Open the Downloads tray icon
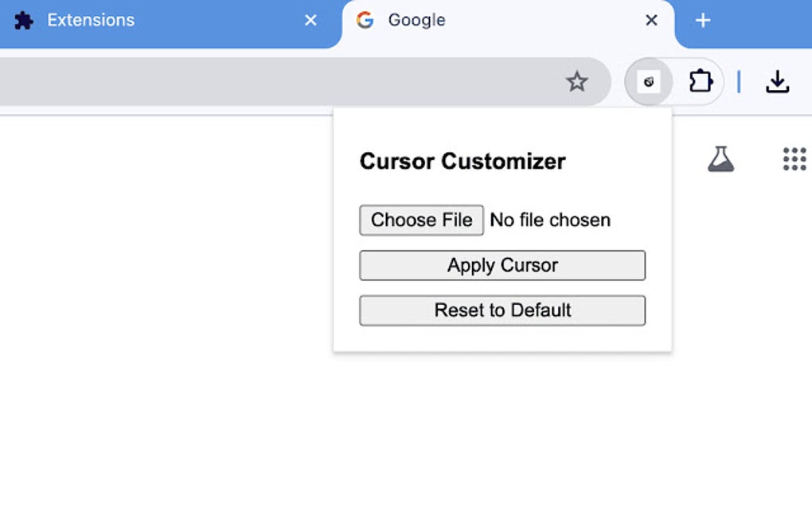The width and height of the screenshot is (812, 508). tap(777, 81)
